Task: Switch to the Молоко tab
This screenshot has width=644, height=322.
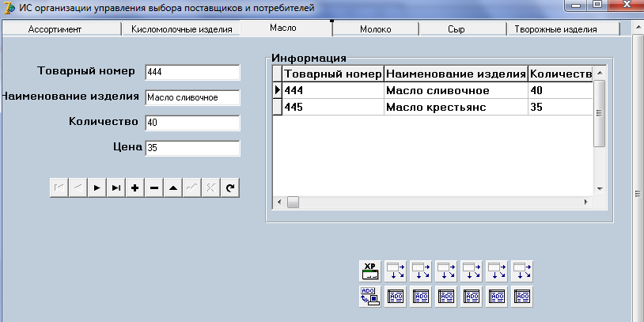Action: [x=375, y=29]
